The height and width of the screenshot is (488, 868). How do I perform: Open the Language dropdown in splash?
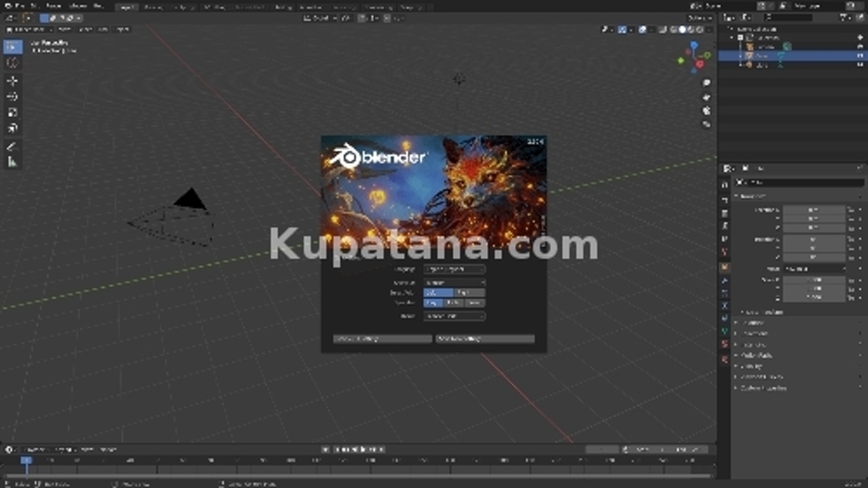[454, 269]
